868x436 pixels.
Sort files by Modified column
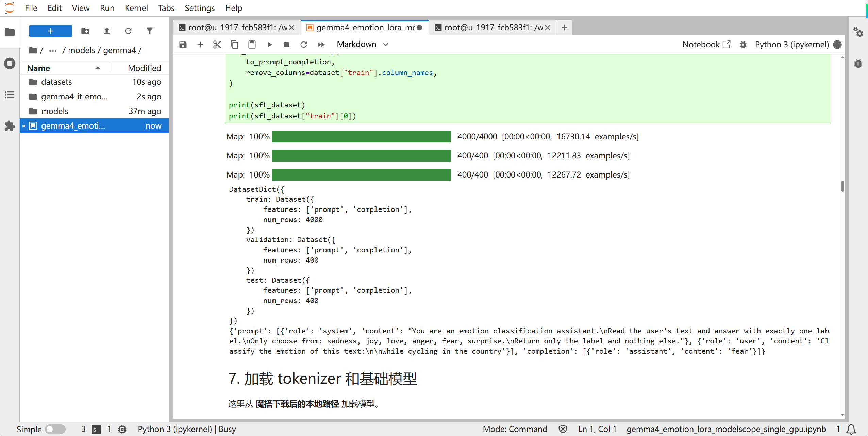(x=139, y=68)
